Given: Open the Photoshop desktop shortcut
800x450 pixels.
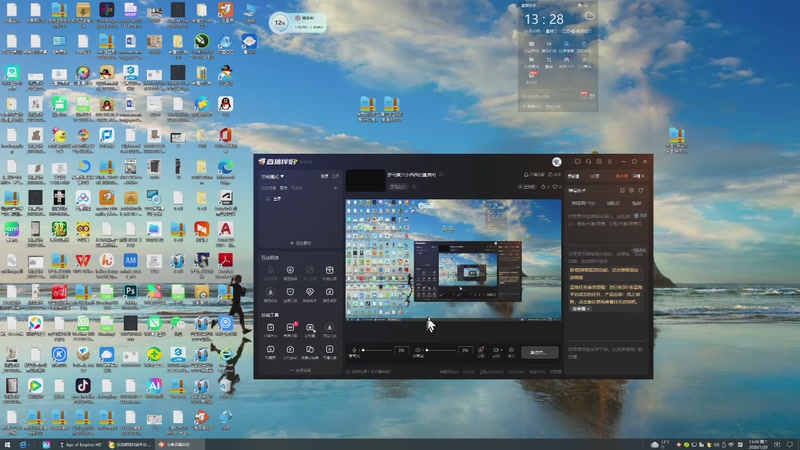Looking at the screenshot, I should [131, 291].
